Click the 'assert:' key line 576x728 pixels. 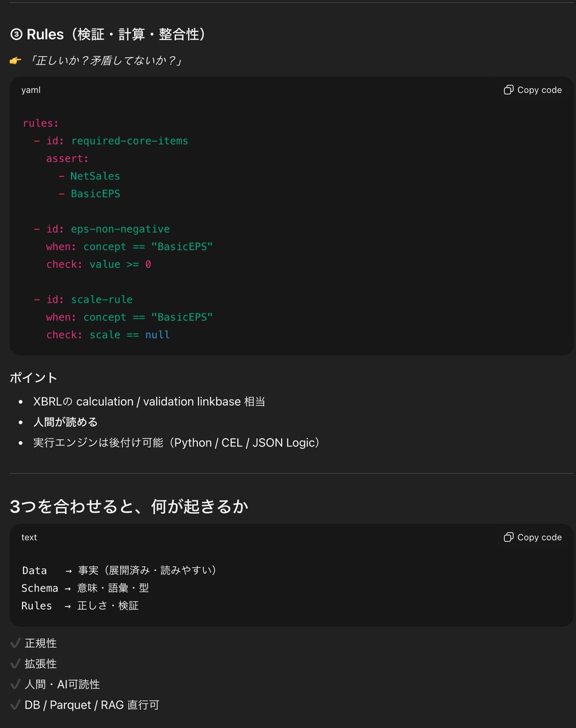(x=67, y=158)
